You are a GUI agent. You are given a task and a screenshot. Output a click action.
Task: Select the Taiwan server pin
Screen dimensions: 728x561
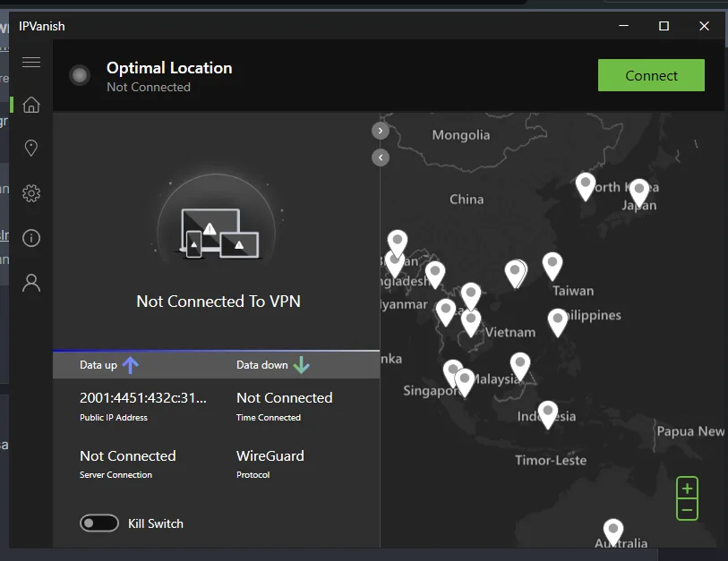[x=552, y=266]
